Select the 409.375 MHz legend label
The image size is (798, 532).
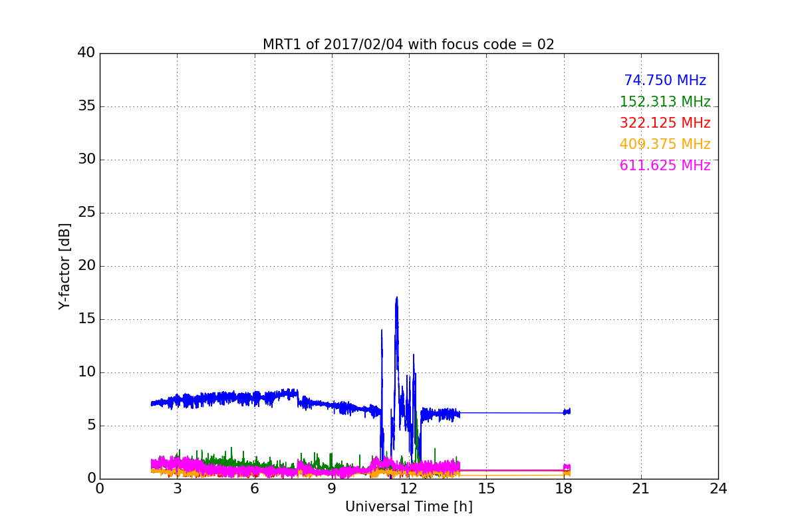(665, 144)
